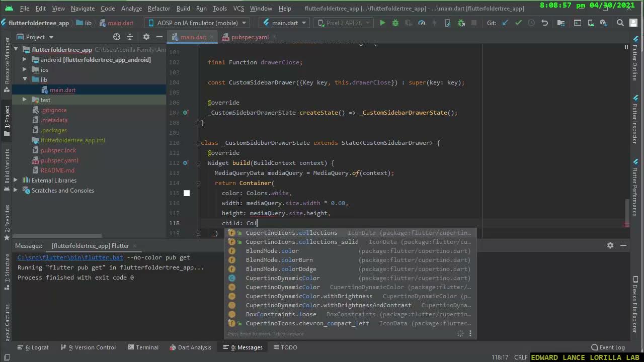Click Attach Debugger to Android Process icon

[461, 23]
